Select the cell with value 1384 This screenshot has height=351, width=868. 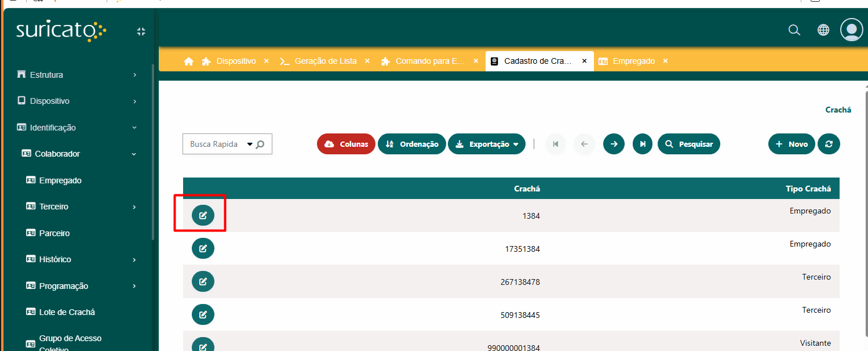click(x=531, y=216)
